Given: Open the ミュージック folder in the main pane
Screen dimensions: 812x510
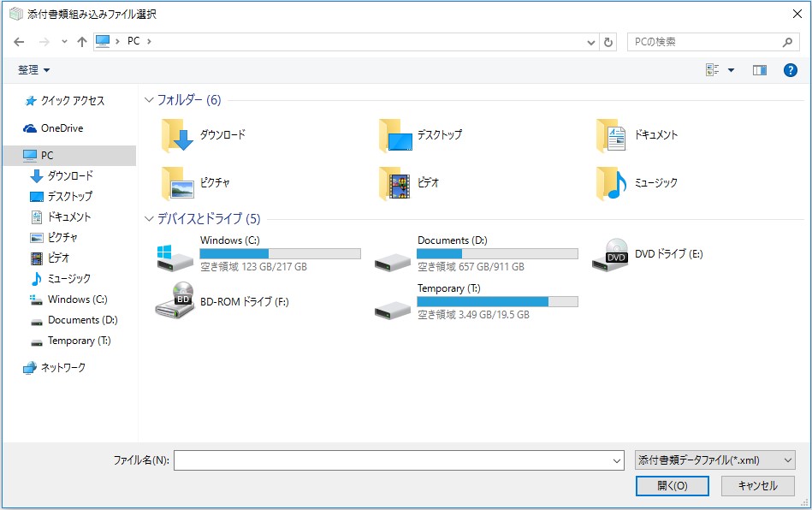Looking at the screenshot, I should coord(637,183).
